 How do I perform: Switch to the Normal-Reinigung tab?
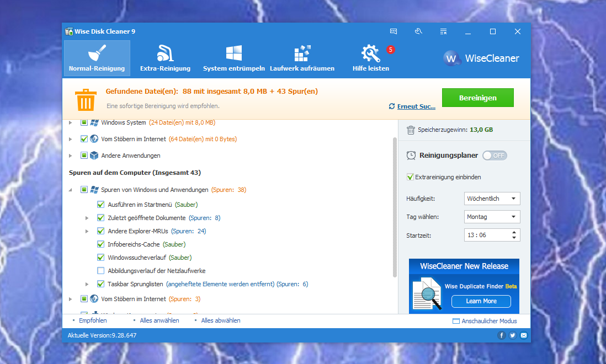click(97, 58)
